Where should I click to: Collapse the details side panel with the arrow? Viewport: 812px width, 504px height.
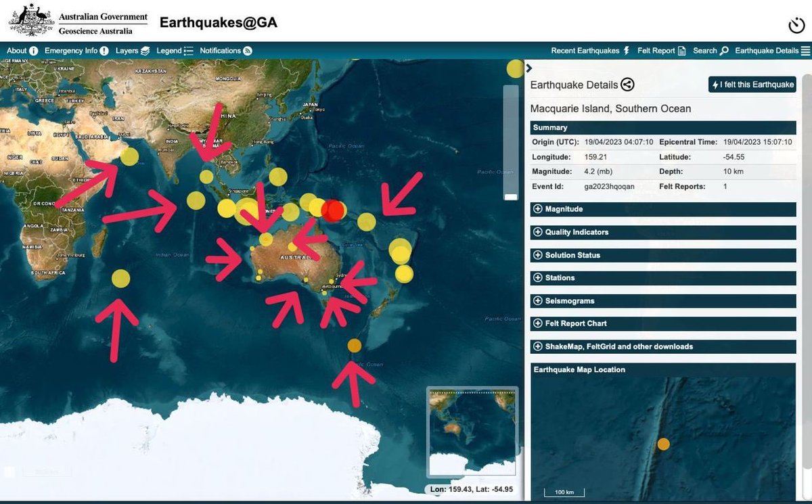(x=529, y=68)
